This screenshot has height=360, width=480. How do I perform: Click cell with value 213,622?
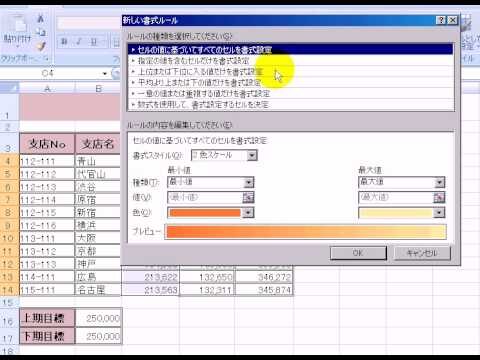pyautogui.click(x=150, y=277)
